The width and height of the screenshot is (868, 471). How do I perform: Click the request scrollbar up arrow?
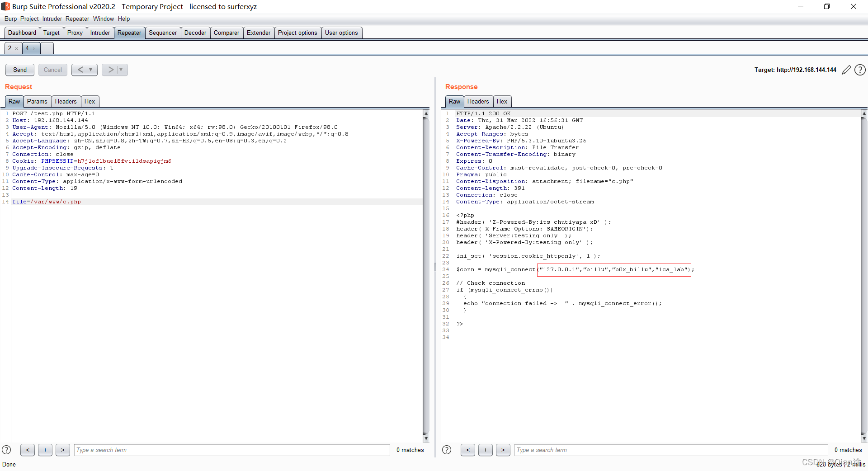click(x=426, y=113)
